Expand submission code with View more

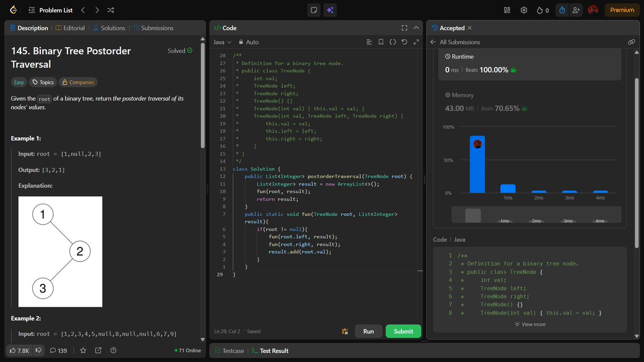click(530, 324)
